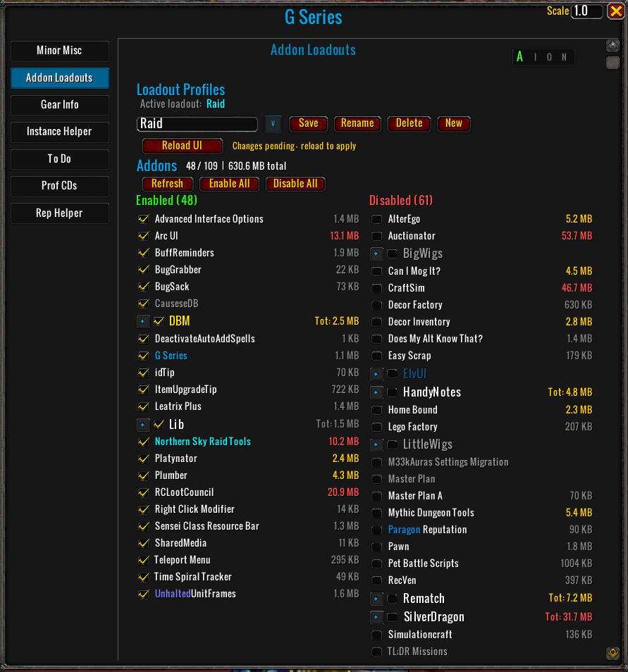The image size is (628, 672).
Task: Expand the DBM addon group
Action: [143, 321]
